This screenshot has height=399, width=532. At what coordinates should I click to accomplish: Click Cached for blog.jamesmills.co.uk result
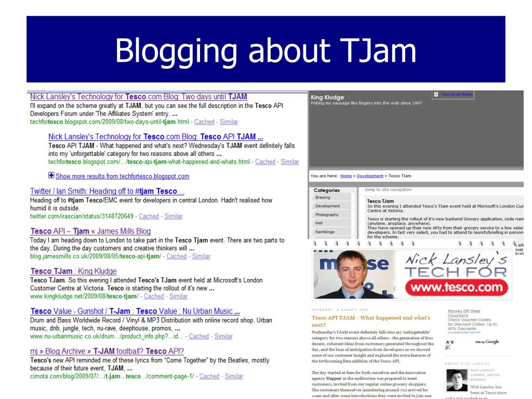(x=177, y=256)
